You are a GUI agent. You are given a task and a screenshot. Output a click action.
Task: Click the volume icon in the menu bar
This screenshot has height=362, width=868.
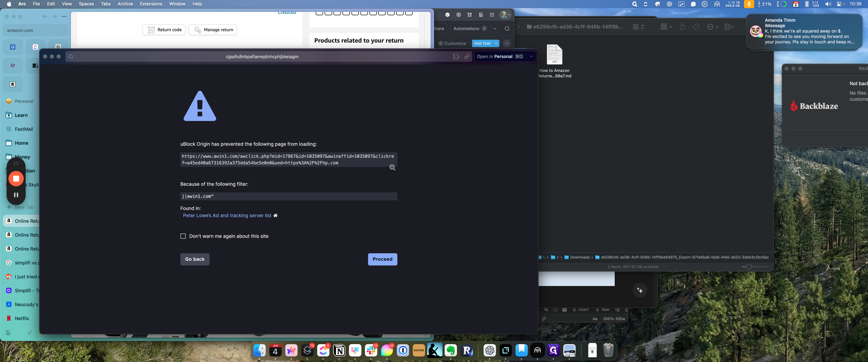point(828,4)
